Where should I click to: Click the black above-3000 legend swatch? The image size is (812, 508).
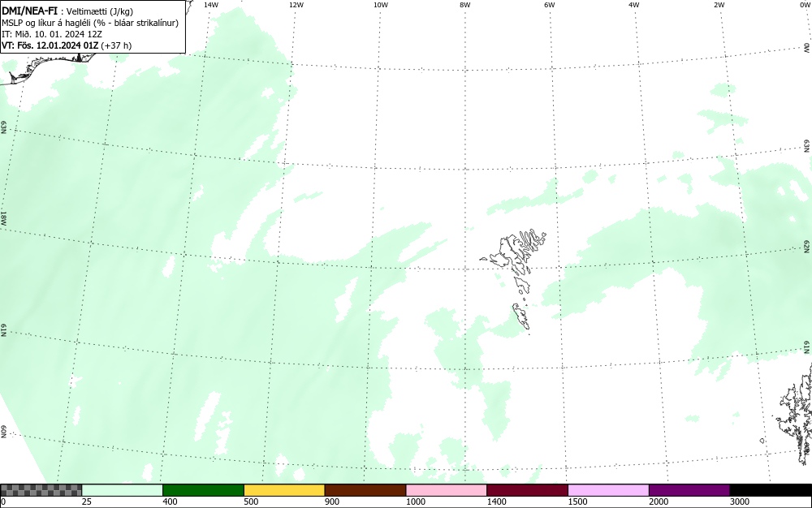click(x=771, y=490)
